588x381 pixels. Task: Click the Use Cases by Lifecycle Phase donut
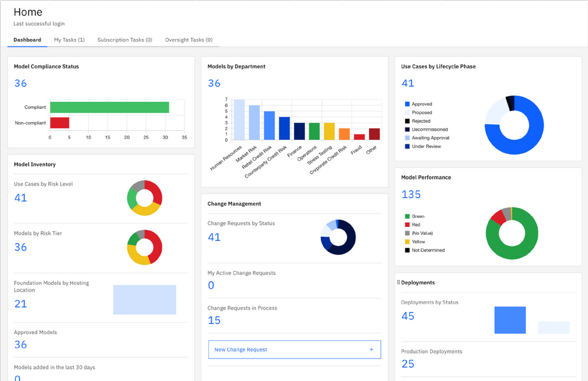coord(514,125)
